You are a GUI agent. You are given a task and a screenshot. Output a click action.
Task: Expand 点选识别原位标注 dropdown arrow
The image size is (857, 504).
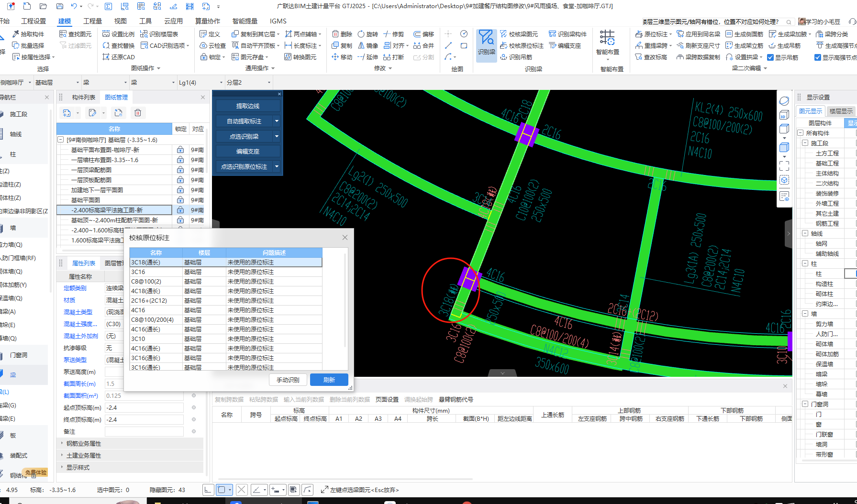[x=277, y=166]
